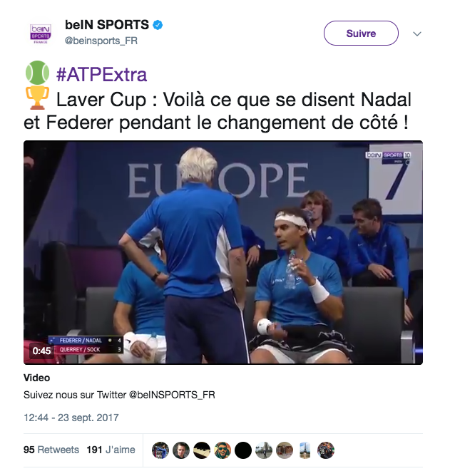Open the solid black liker avatar
Viewport: 450px width, 476px height.
pyautogui.click(x=243, y=450)
